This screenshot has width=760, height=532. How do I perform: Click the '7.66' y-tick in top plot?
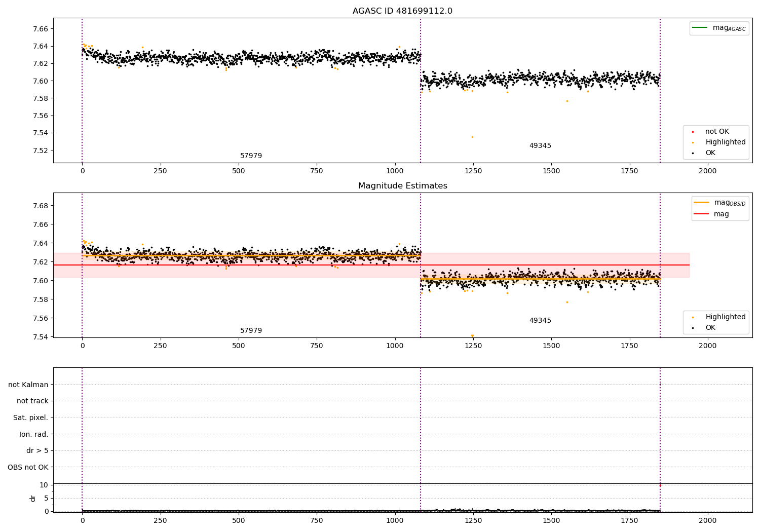[40, 29]
